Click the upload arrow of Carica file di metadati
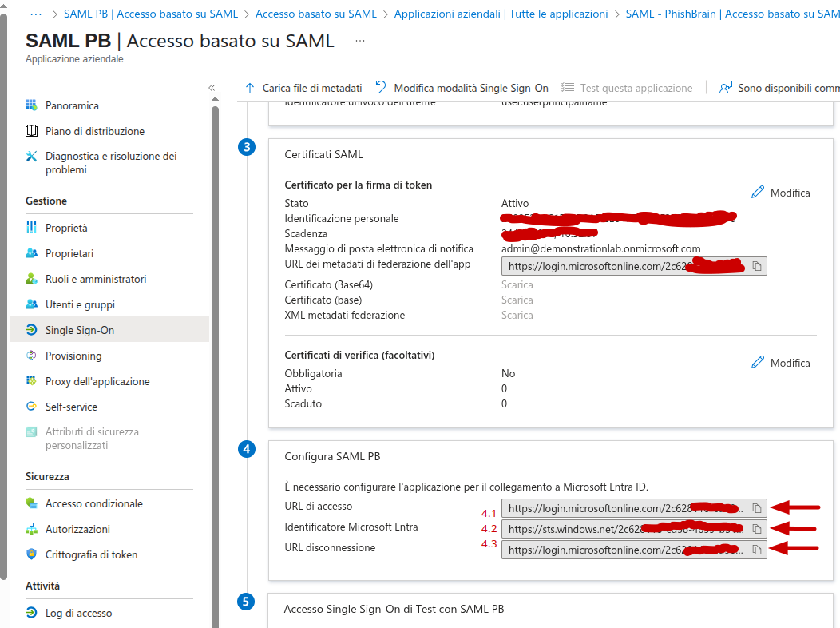The image size is (840, 628). tap(250, 87)
